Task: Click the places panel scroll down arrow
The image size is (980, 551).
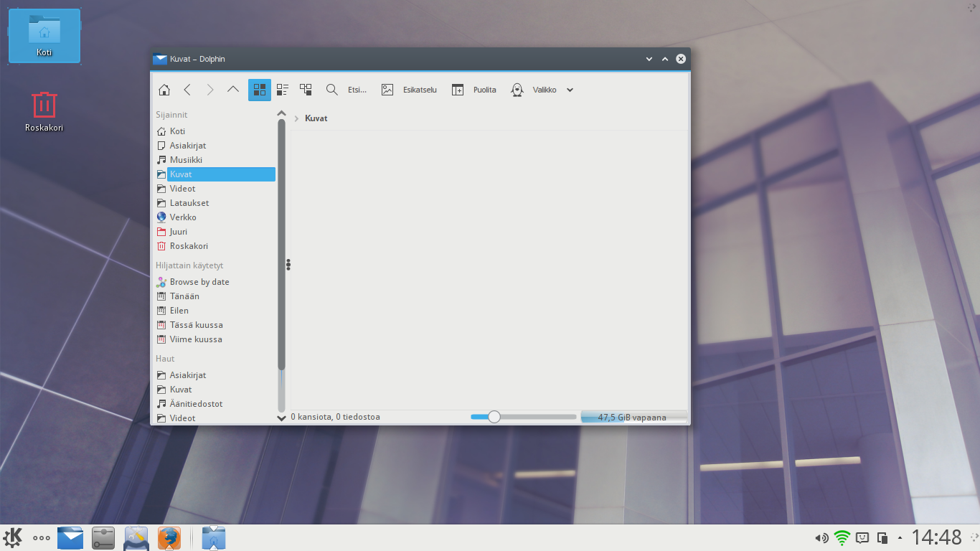Action: coord(282,418)
